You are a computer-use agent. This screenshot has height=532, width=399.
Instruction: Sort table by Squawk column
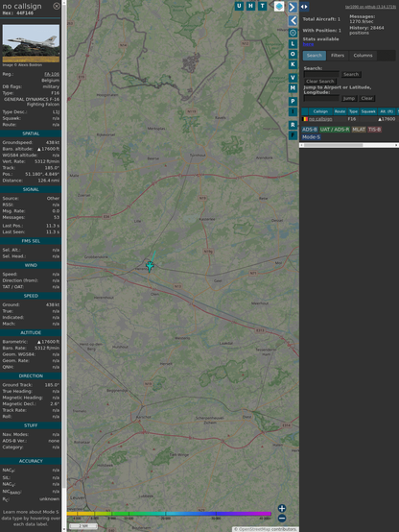point(368,111)
